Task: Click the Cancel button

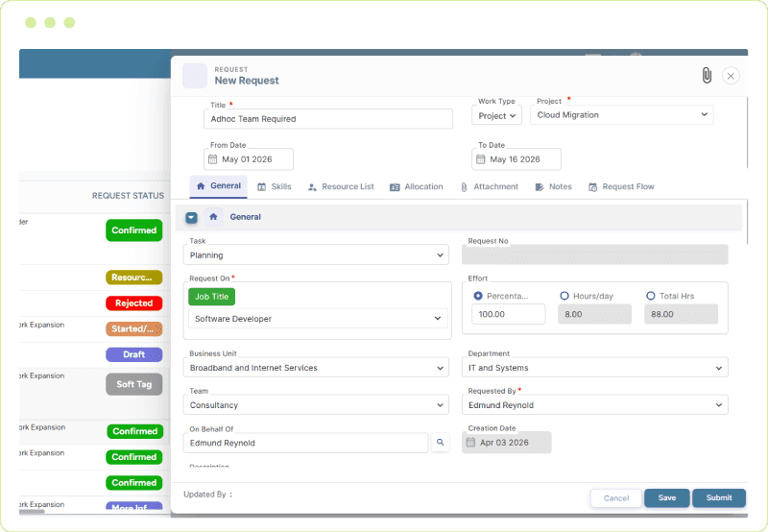Action: coord(615,498)
